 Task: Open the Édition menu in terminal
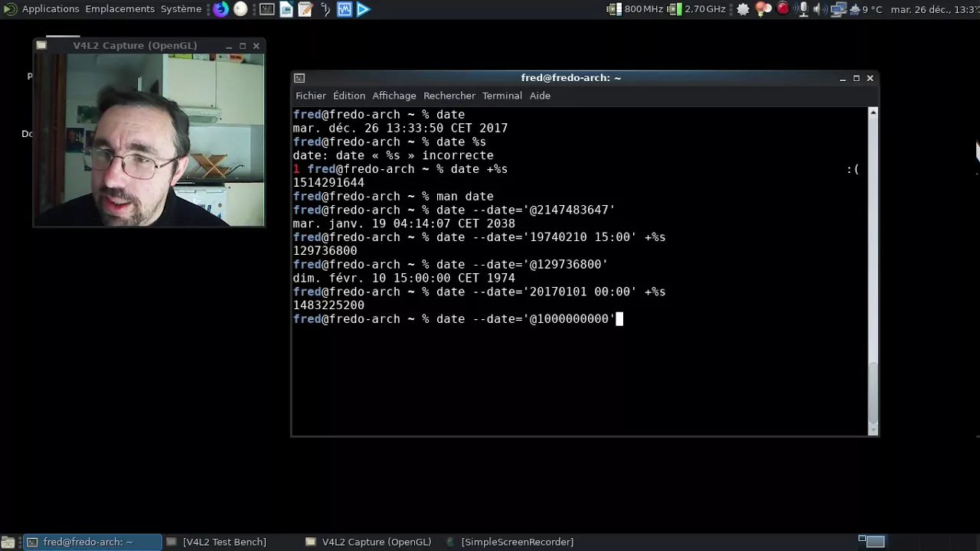(x=349, y=96)
